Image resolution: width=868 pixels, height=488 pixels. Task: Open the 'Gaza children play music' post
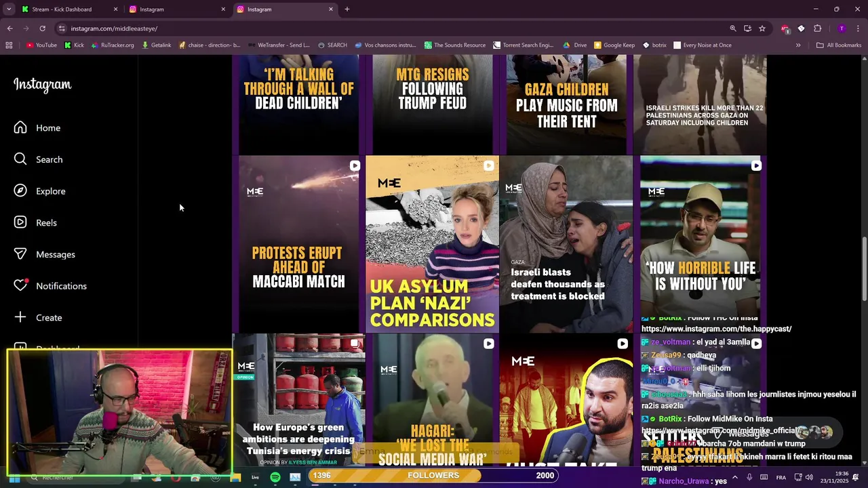pyautogui.click(x=566, y=104)
